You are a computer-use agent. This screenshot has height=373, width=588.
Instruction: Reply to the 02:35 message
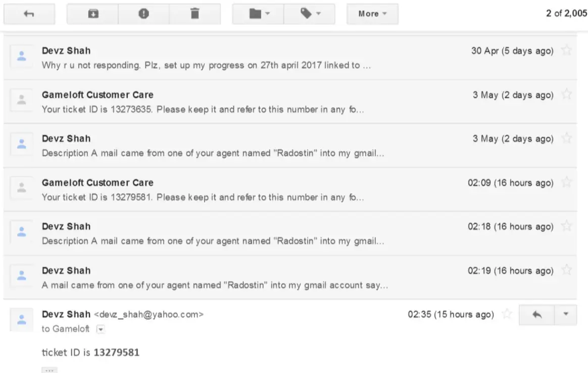point(536,314)
